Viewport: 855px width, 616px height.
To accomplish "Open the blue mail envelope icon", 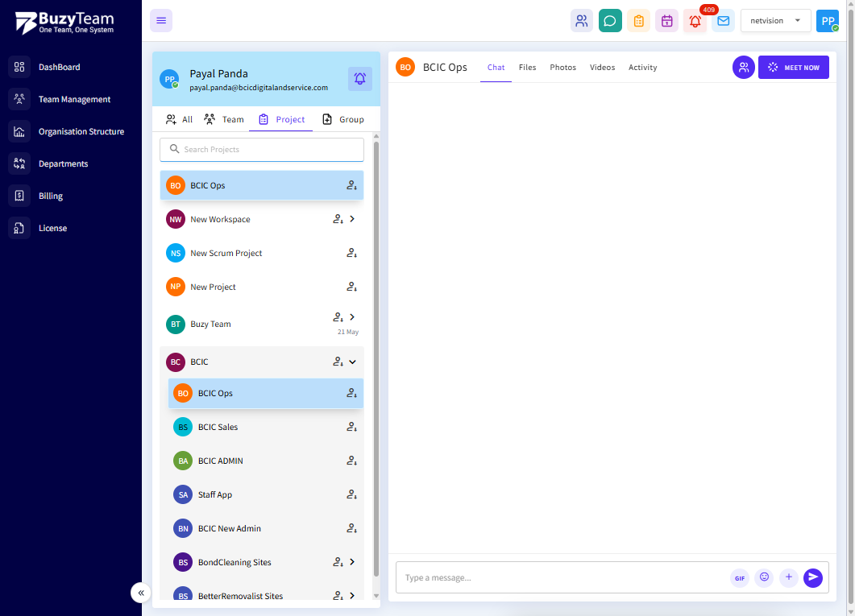I will 723,21.
